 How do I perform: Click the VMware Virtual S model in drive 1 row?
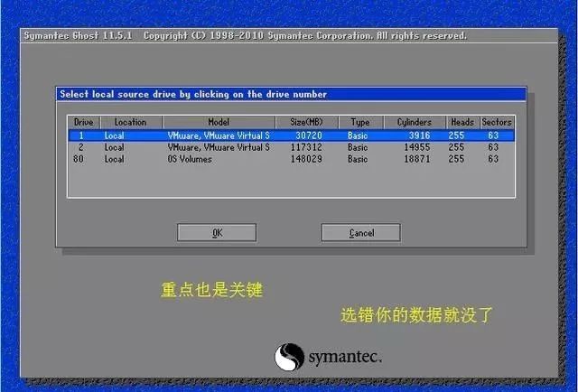pos(219,135)
